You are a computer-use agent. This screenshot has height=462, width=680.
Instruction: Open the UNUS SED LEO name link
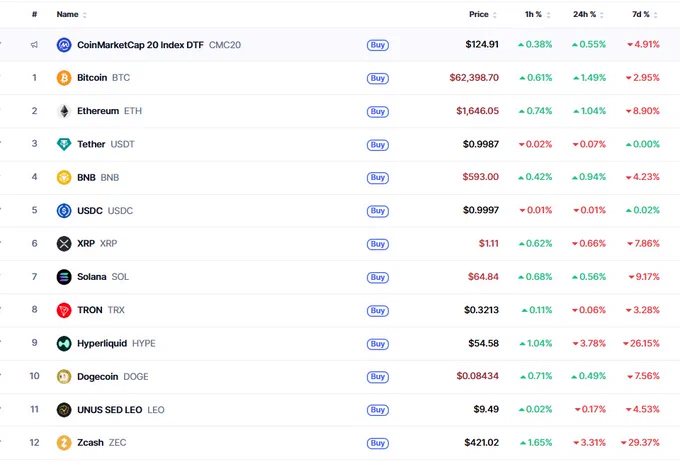tap(121, 410)
